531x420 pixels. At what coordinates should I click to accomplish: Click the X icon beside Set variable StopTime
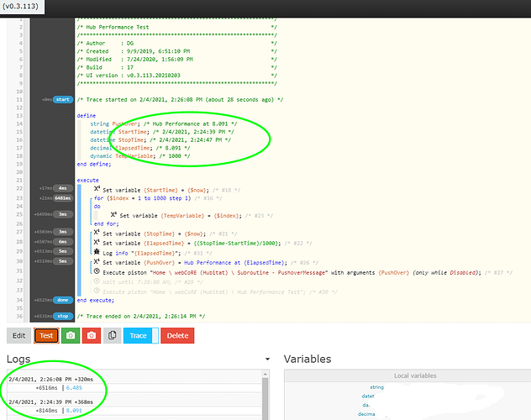point(97,233)
